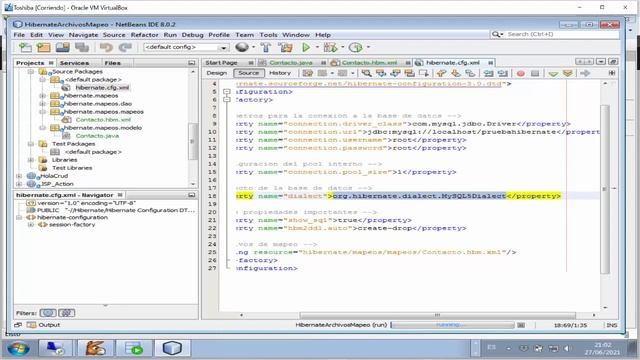Collapse the code fold on line 5
Image resolution: width=640 pixels, height=360 pixels.
point(227,92)
